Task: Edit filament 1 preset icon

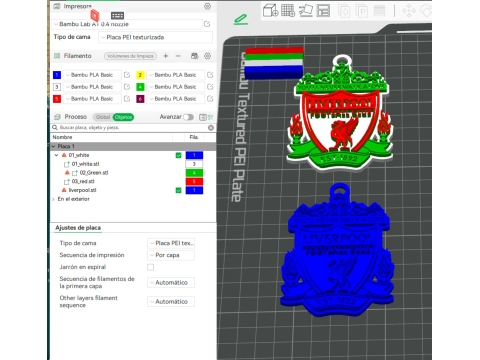Action: [x=127, y=75]
